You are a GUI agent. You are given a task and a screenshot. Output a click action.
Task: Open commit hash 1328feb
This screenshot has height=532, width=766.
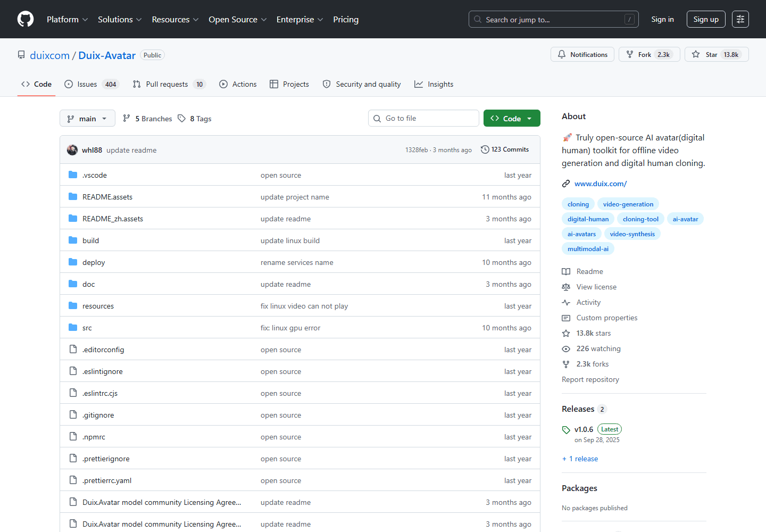(417, 150)
